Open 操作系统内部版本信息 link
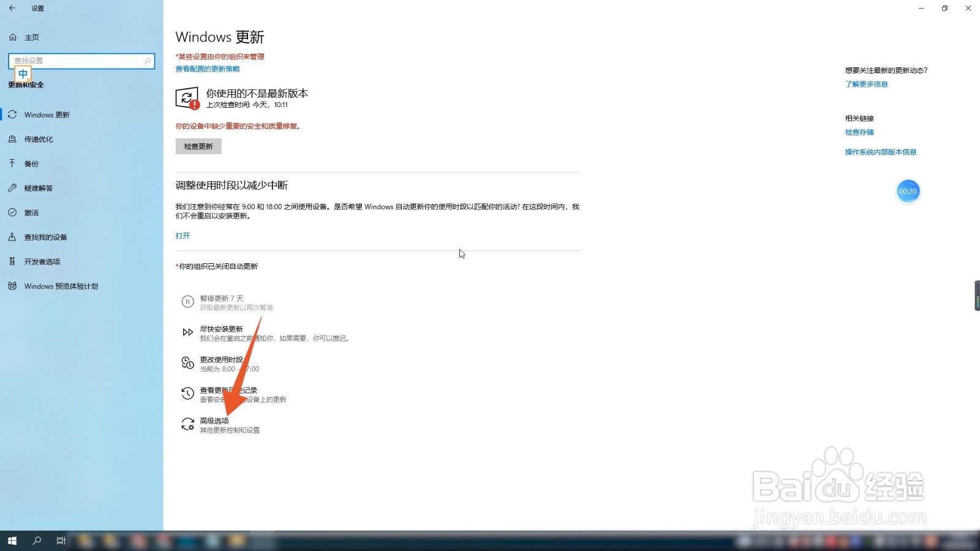 click(x=881, y=152)
